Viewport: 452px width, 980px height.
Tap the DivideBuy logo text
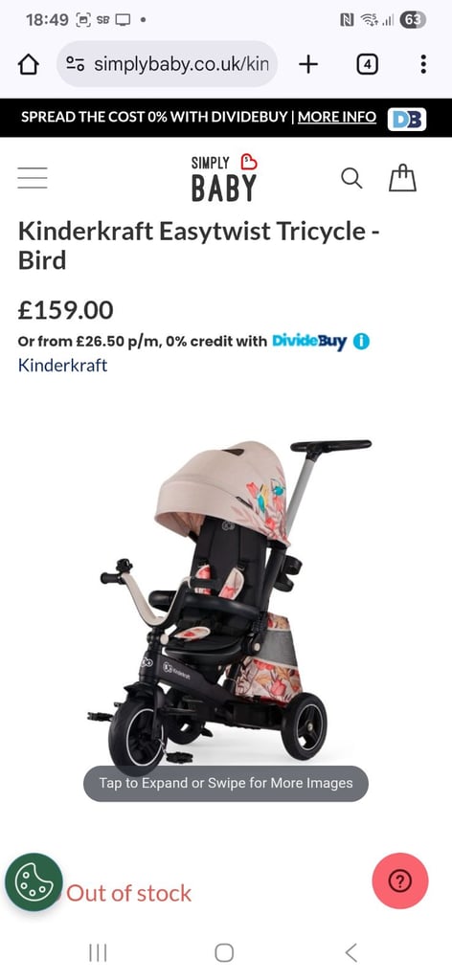(309, 342)
